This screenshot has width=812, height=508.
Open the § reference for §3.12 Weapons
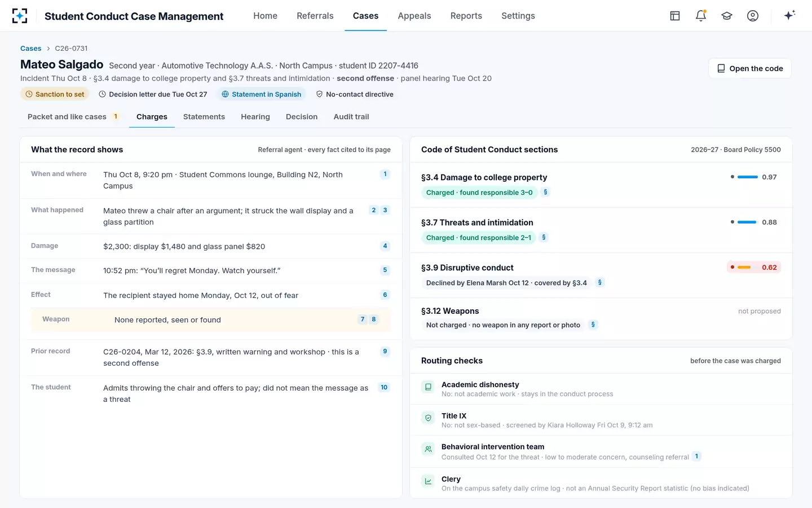pos(593,325)
